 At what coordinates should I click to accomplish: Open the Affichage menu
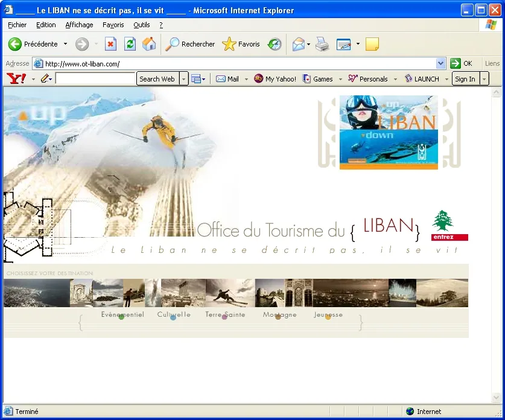coord(79,25)
